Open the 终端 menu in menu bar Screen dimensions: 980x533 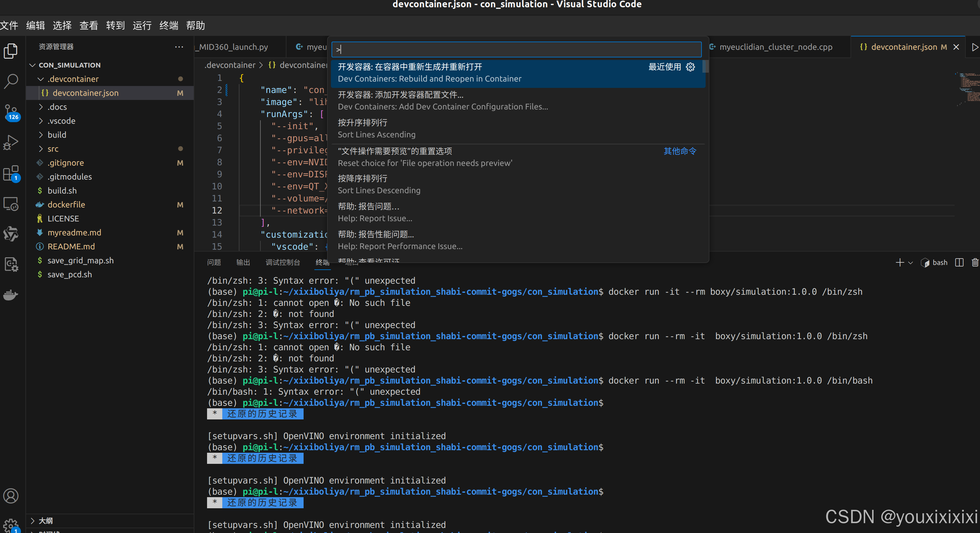pos(169,25)
